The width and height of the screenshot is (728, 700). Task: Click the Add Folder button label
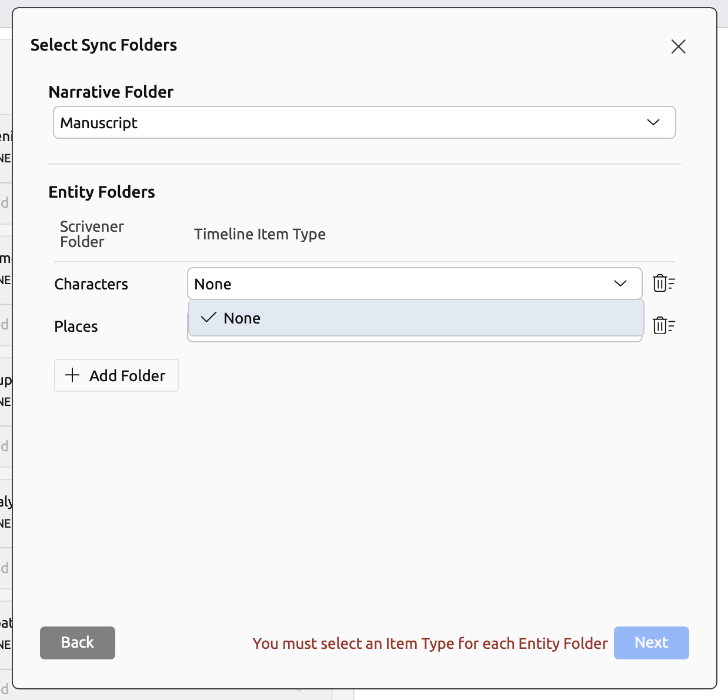[x=127, y=375]
